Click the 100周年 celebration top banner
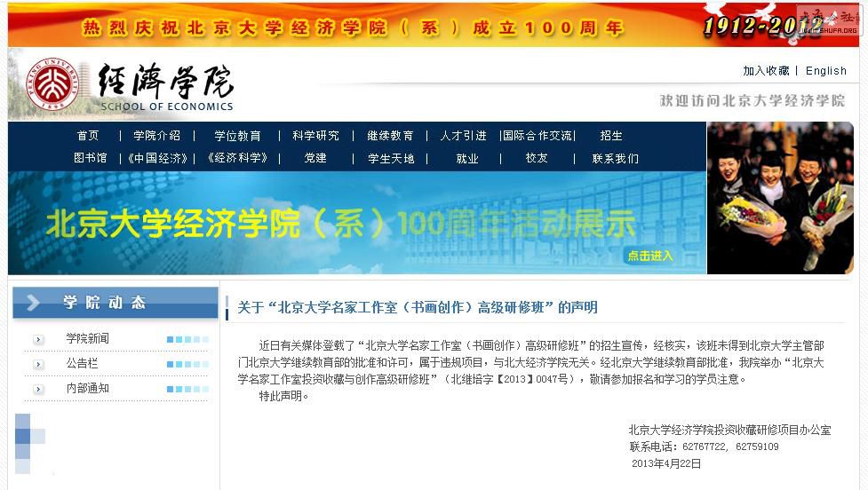This screenshot has height=490, width=868. [x=355, y=26]
